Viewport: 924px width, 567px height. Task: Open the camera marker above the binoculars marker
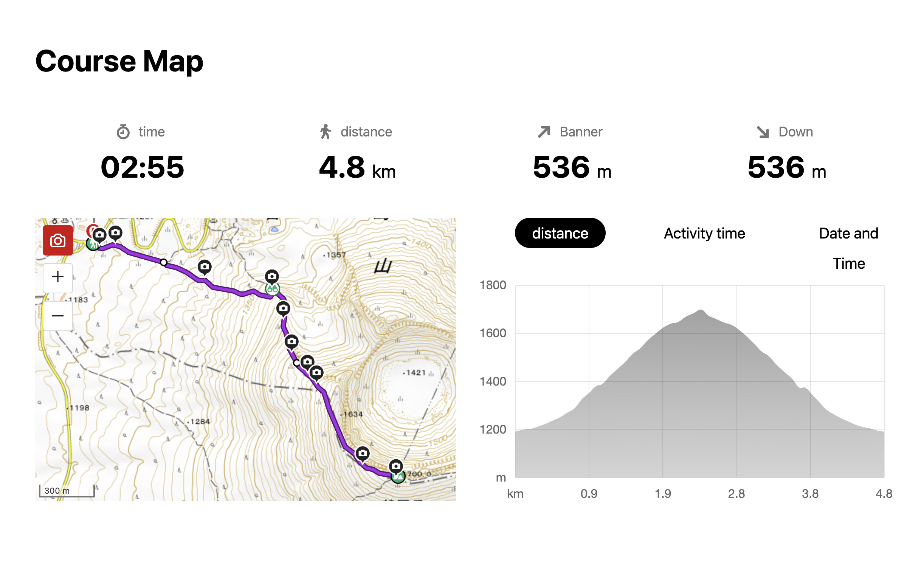click(272, 276)
